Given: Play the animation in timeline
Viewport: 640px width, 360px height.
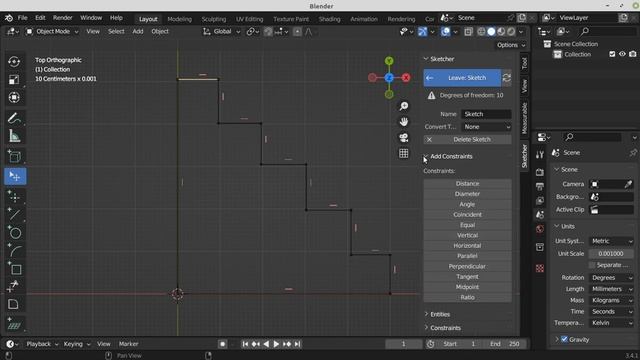Looking at the screenshot, I should click(x=276, y=344).
